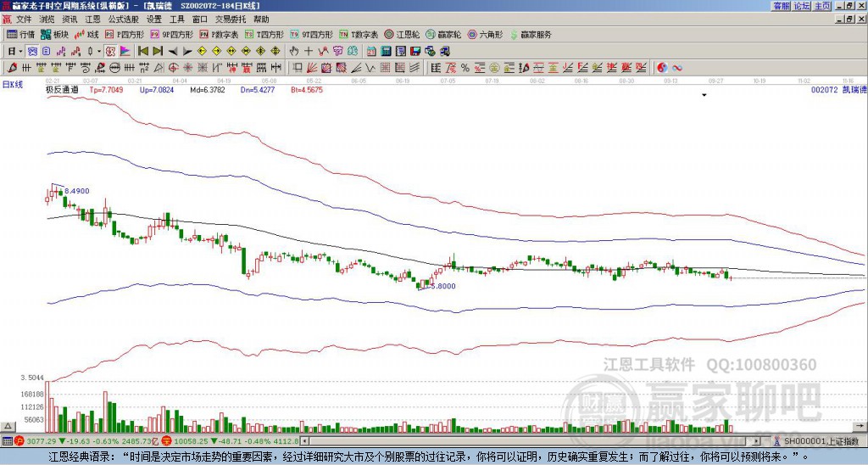Click the 主页 homepage link
The width and height of the screenshot is (868, 465).
click(822, 6)
